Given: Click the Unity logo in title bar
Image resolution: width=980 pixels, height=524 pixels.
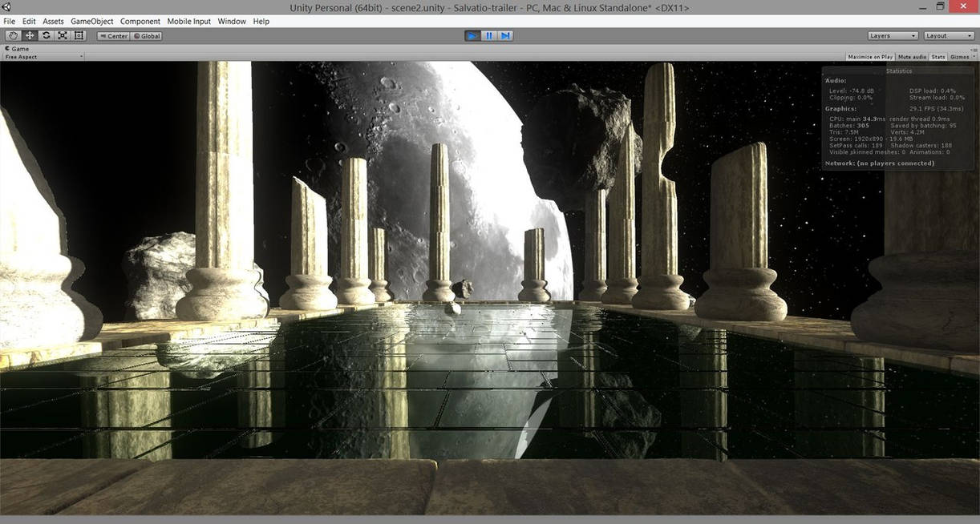Looking at the screenshot, I should click(6, 7).
